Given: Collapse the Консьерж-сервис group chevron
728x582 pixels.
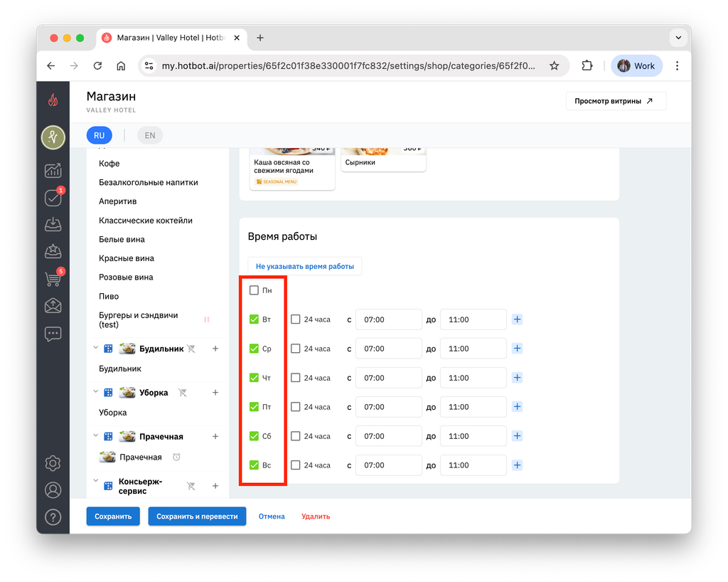Looking at the screenshot, I should [x=96, y=480].
